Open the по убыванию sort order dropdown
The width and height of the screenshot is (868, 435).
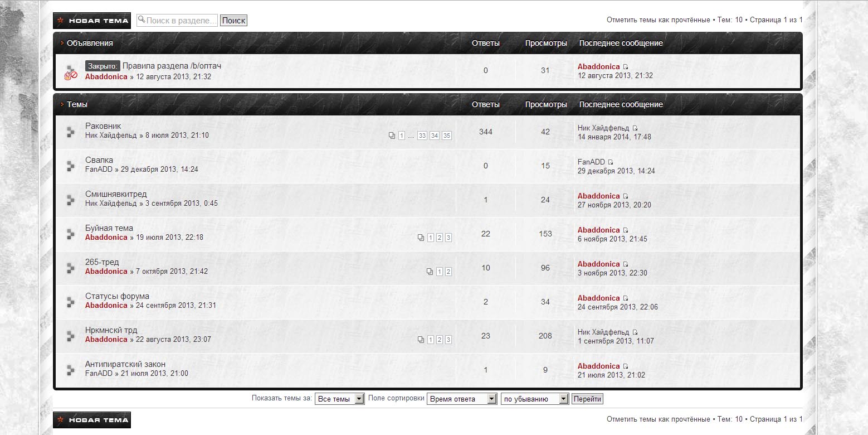coord(535,399)
